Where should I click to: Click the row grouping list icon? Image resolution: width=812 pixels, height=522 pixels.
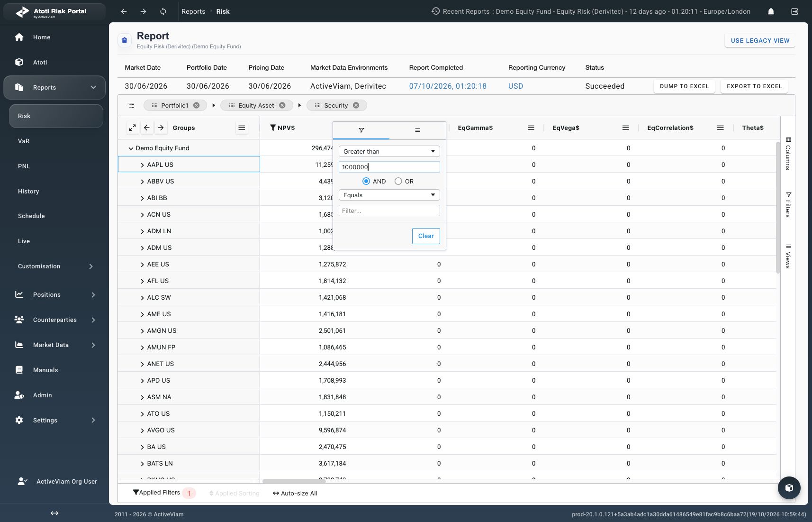tap(131, 105)
